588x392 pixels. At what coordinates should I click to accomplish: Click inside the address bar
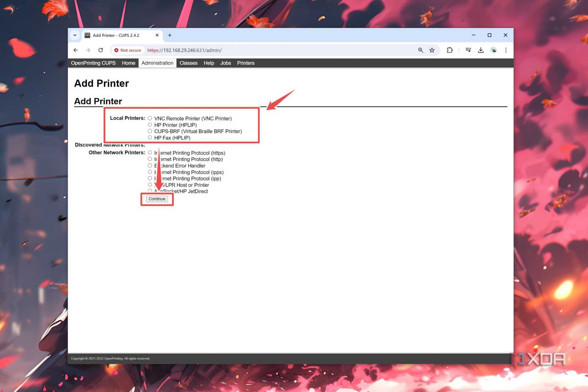[249, 50]
